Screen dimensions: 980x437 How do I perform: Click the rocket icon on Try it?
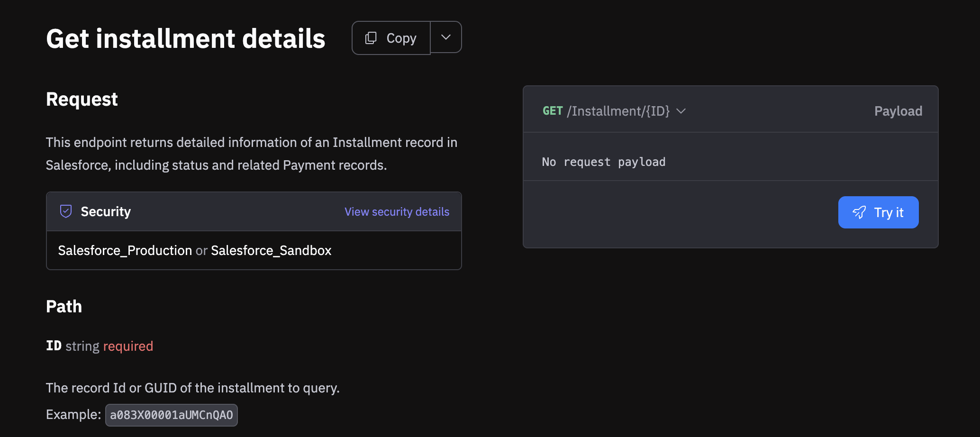point(859,212)
